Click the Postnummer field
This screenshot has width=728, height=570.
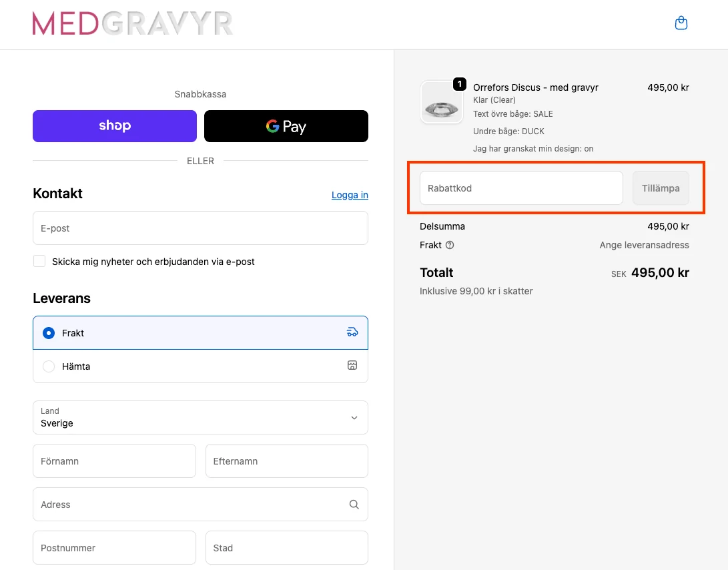pos(114,548)
